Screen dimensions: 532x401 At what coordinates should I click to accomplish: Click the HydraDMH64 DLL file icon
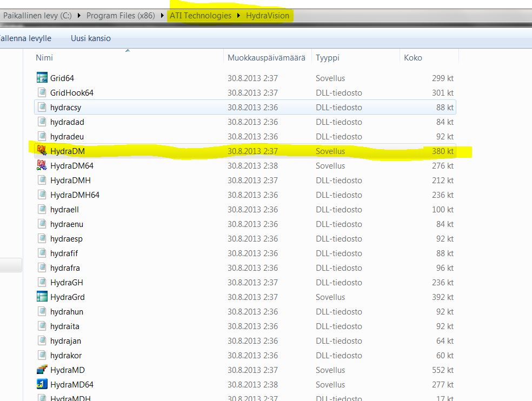[42, 195]
